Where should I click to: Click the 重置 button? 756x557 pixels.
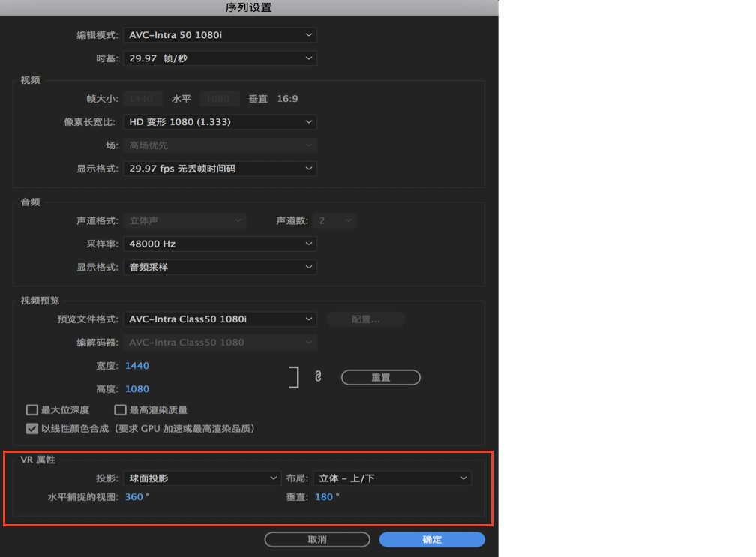tap(380, 377)
